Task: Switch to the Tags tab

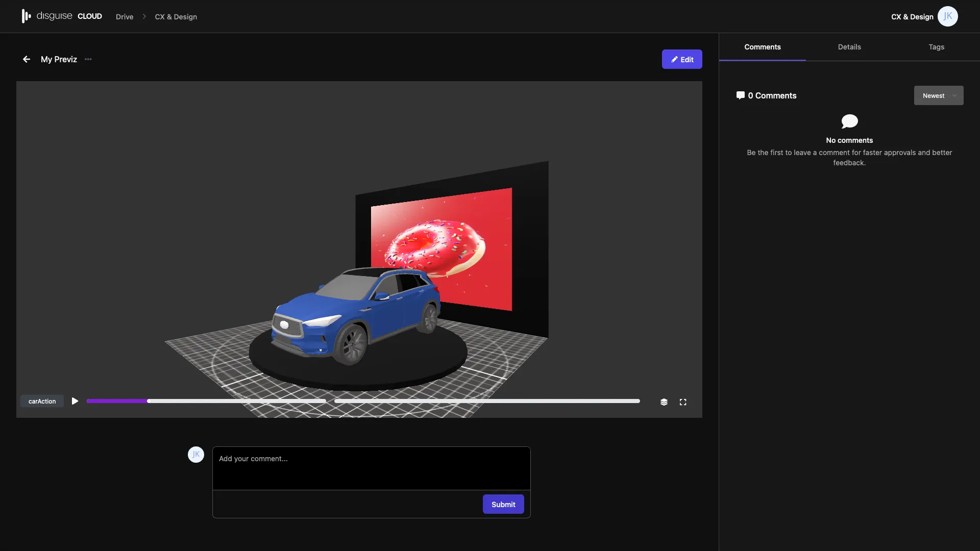Action: 937,47
